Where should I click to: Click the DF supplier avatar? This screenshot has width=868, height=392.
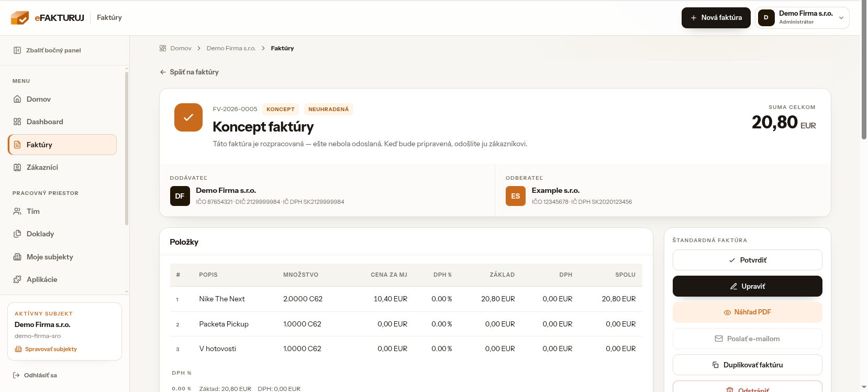click(180, 196)
